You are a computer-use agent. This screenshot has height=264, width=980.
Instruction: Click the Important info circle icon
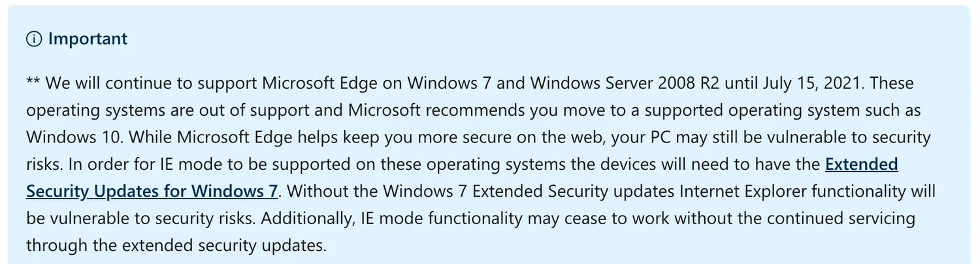click(34, 39)
